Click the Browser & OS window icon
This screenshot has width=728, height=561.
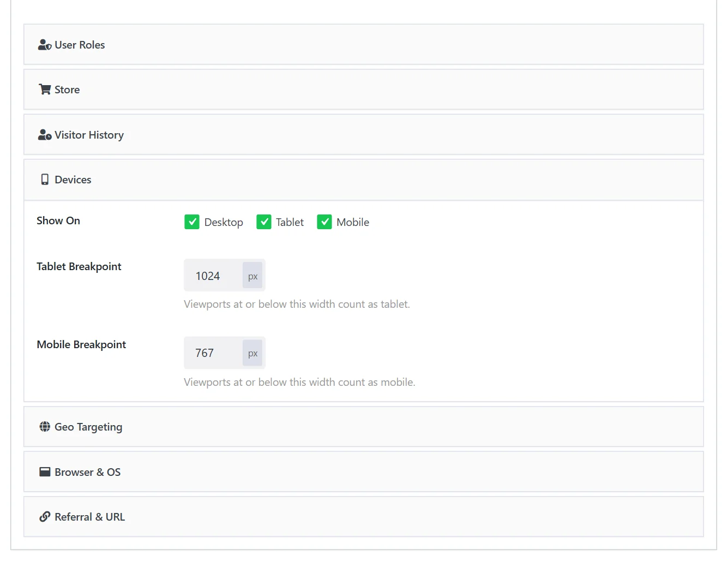click(x=45, y=472)
